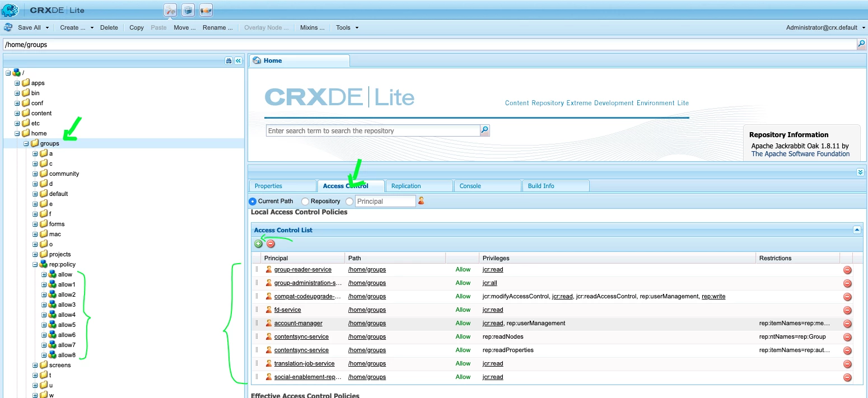
Task: Delete the fd-service ACL entry
Action: (x=847, y=310)
